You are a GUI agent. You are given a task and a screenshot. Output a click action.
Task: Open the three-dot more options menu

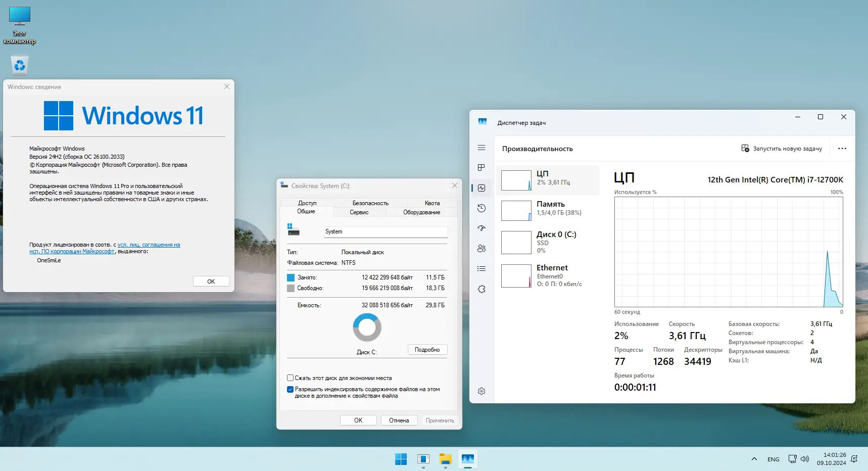(842, 149)
